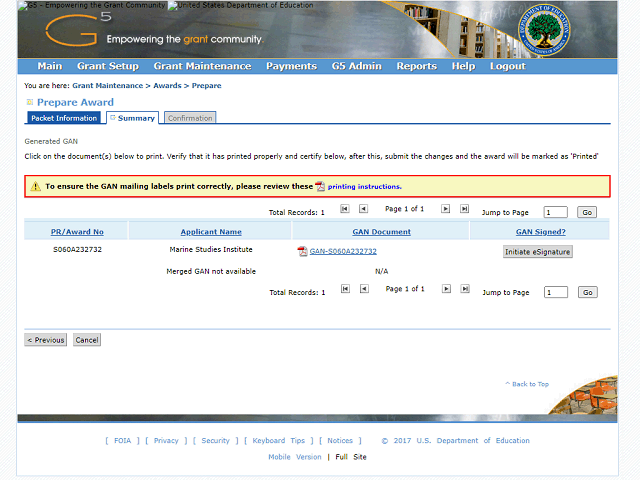Open Security footer link
Viewport: 640px width, 480px height.
(x=216, y=441)
